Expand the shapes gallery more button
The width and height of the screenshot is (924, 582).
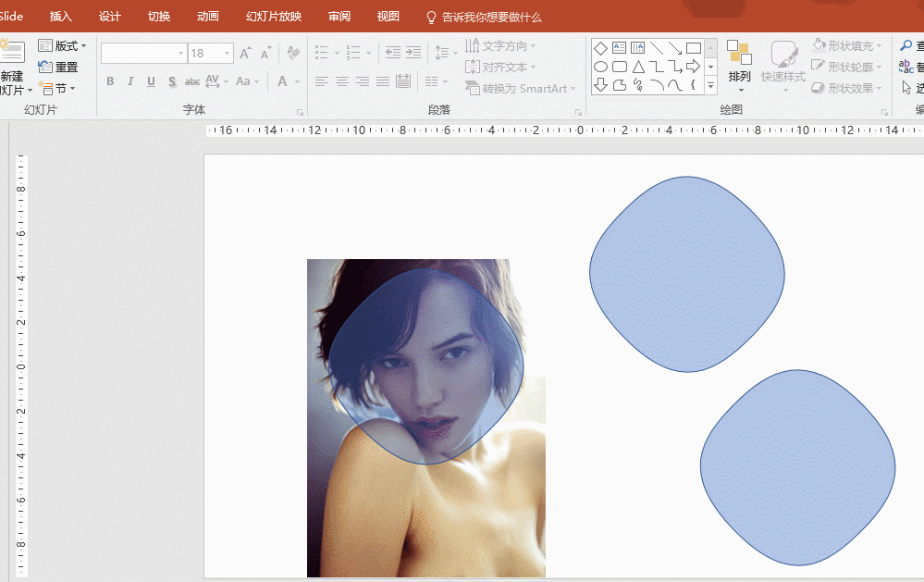click(710, 86)
